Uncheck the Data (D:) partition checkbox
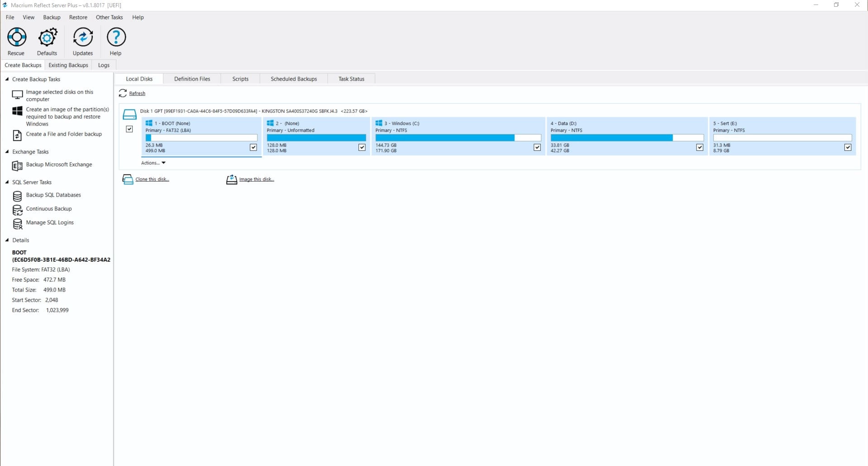Image resolution: width=868 pixels, height=466 pixels. coord(700,147)
